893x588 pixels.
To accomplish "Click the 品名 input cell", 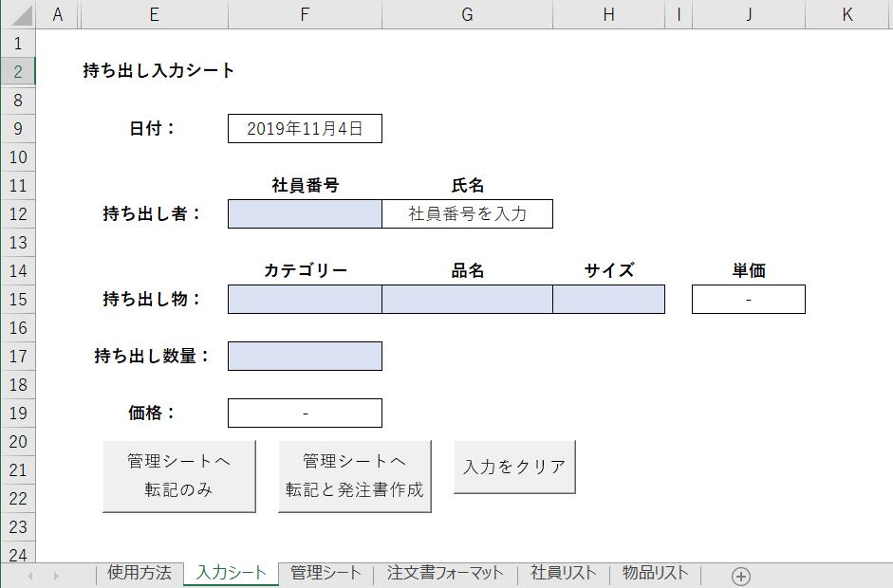I will [x=467, y=300].
